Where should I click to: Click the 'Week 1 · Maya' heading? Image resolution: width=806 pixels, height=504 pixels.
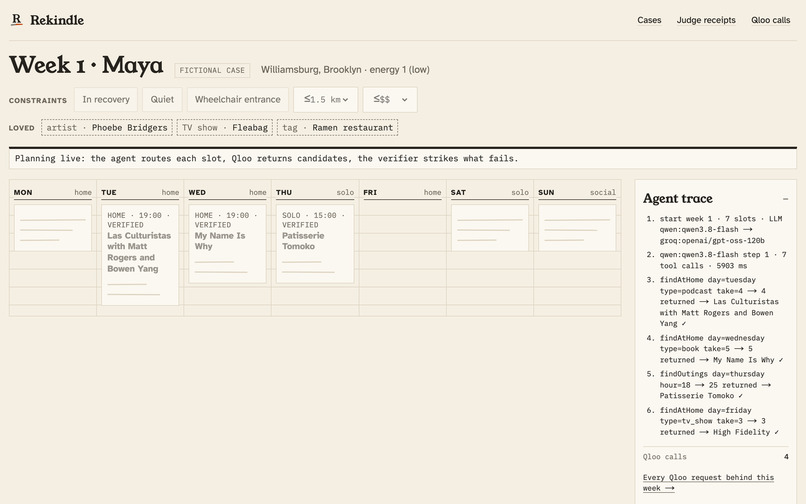click(86, 65)
